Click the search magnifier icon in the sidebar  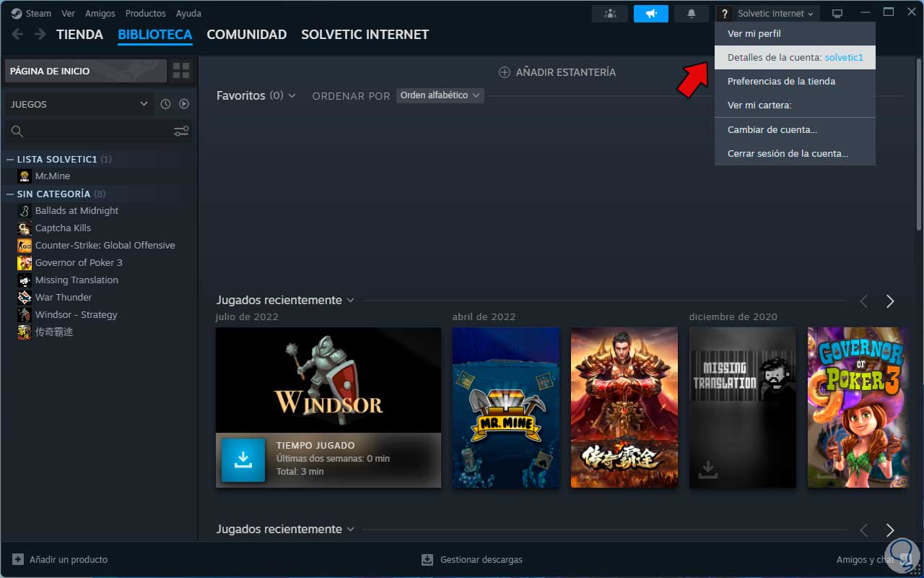point(17,131)
